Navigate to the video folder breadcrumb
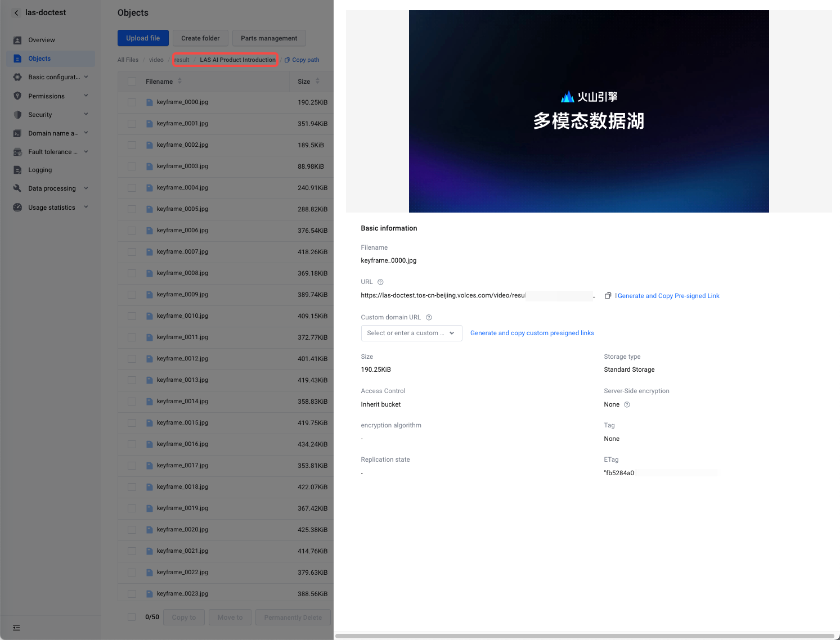This screenshot has width=840, height=640. pyautogui.click(x=156, y=60)
